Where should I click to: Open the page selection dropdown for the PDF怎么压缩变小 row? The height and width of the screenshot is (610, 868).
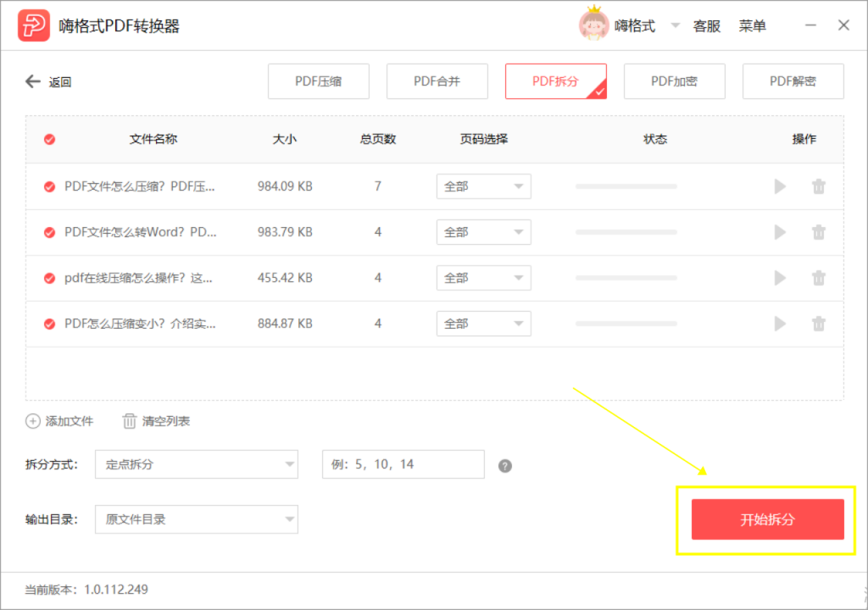(x=483, y=324)
